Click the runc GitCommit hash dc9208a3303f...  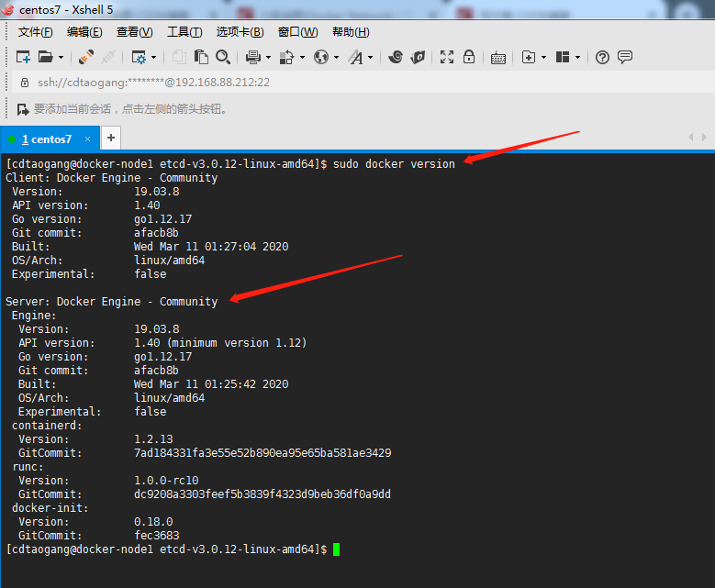point(263,494)
